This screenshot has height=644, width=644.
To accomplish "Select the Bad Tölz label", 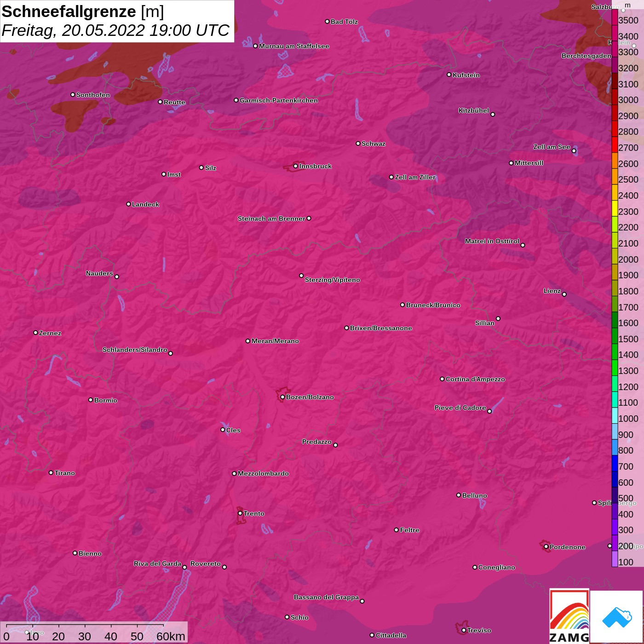I will point(344,22).
